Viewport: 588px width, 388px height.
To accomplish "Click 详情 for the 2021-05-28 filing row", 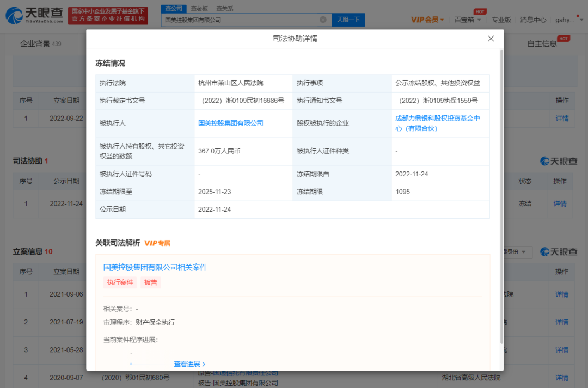I will coord(562,350).
